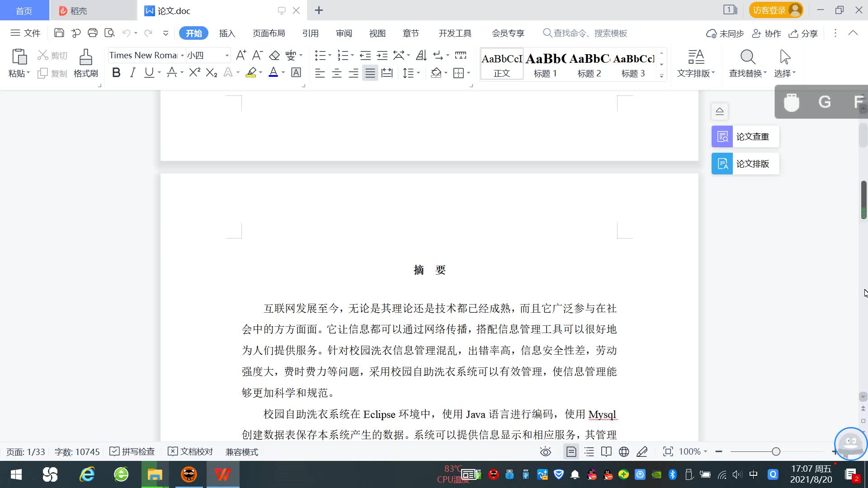
Task: Click the increase font size icon
Action: [241, 55]
